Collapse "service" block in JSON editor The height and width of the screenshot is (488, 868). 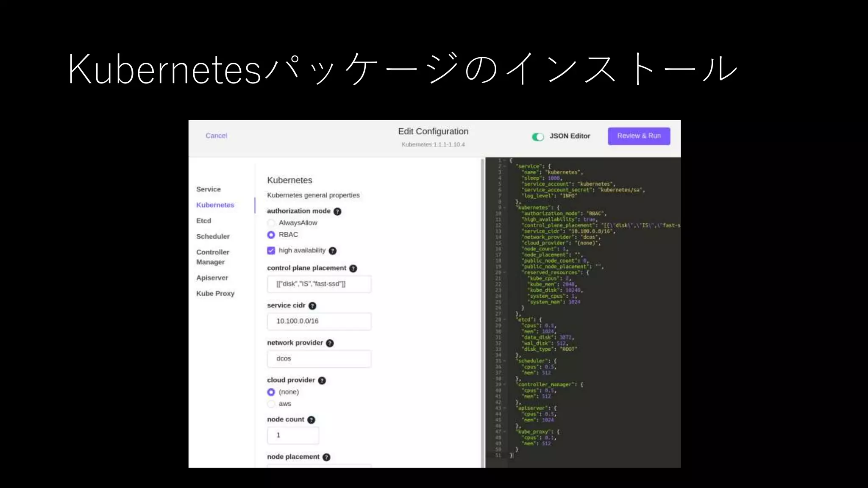504,166
